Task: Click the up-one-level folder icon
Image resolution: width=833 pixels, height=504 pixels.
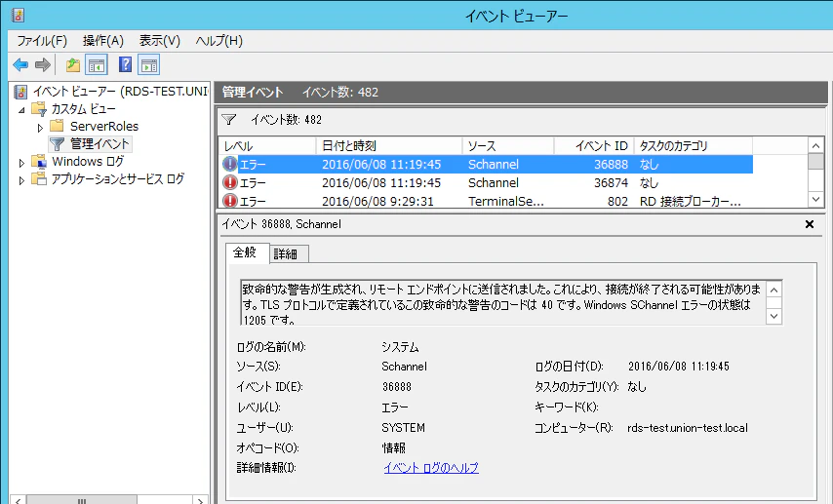Action: click(x=73, y=64)
